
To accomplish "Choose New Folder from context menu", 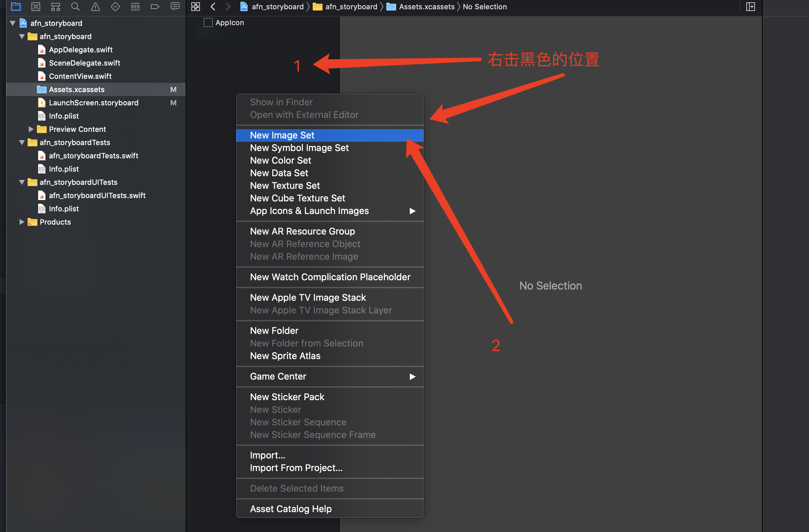I will (330, 331).
